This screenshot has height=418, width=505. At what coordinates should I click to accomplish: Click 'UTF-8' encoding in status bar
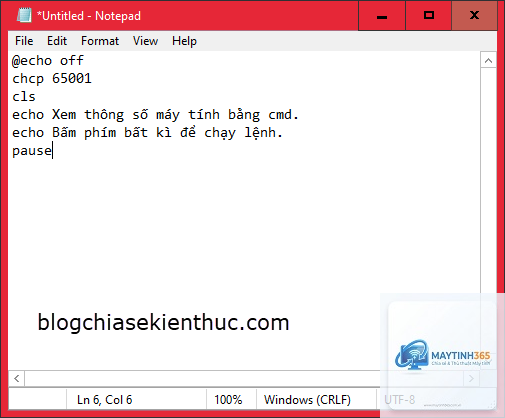tap(399, 400)
